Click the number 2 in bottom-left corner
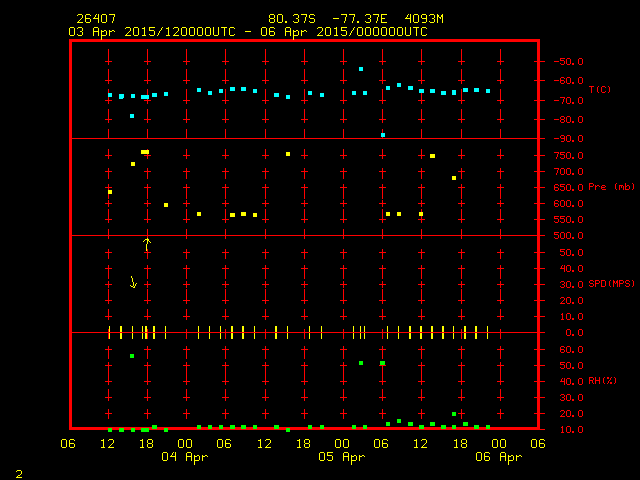640x480 pixels. click(x=18, y=472)
